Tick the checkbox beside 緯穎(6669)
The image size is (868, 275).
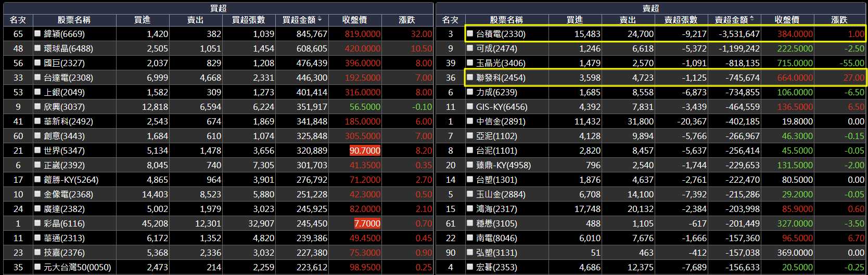tap(37, 33)
